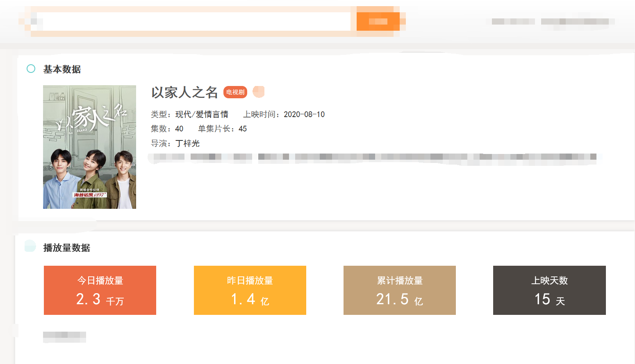Image resolution: width=635 pixels, height=364 pixels.
Task: Open the 以家人之名 poster thumbnail
Action: coord(89,147)
